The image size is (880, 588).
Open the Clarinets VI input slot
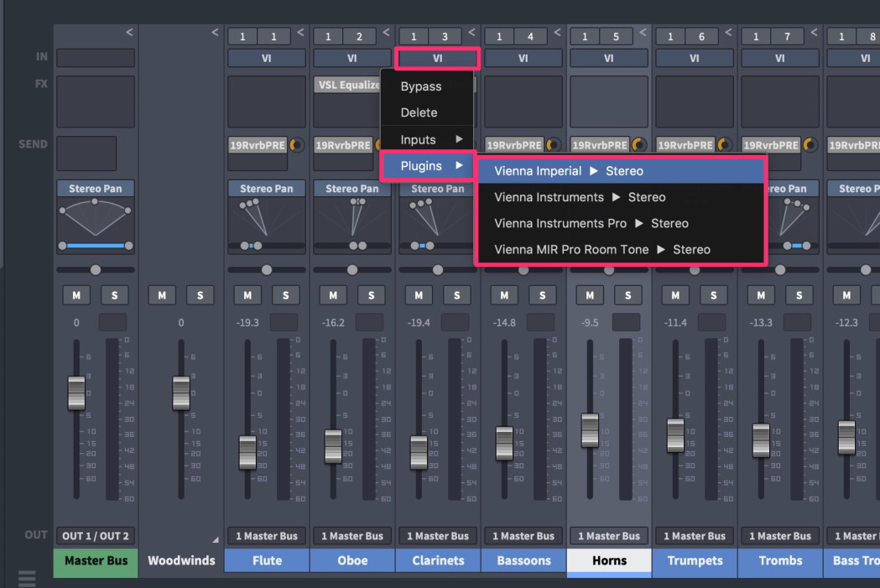[437, 59]
